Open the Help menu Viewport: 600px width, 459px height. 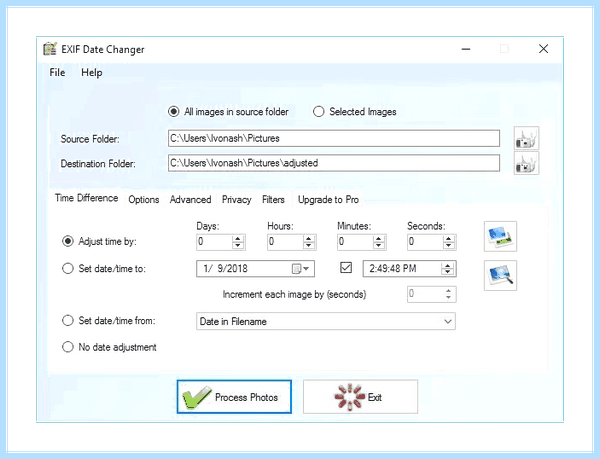(91, 73)
